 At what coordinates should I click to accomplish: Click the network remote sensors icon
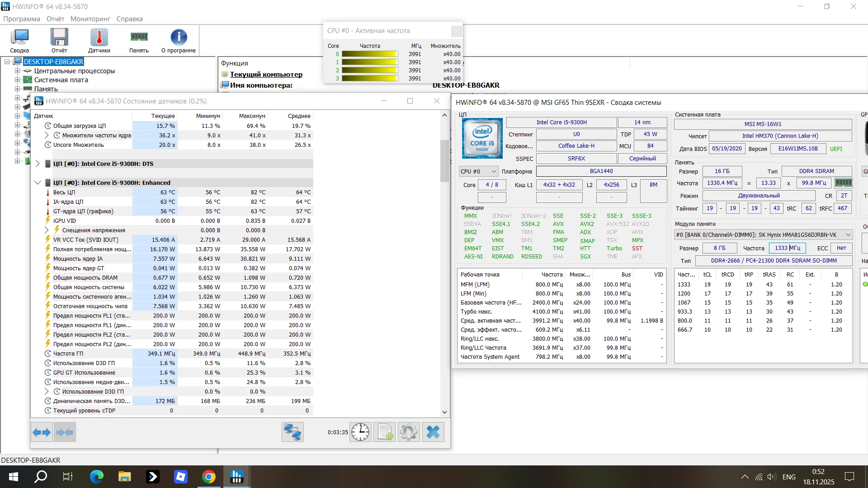(292, 432)
